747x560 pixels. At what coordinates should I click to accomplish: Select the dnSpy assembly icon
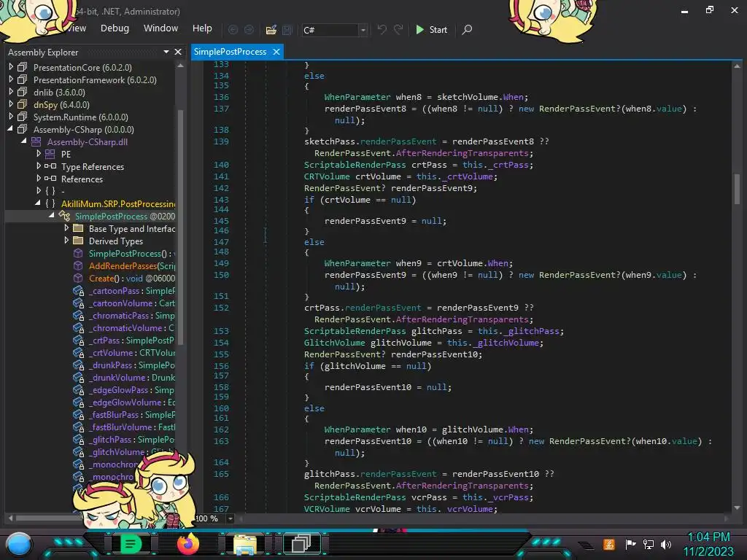click(x=23, y=104)
